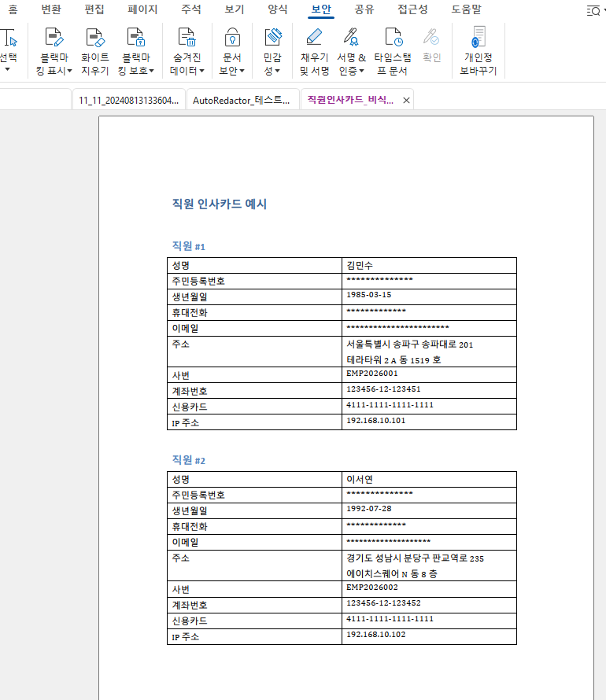Click account number 123456-12-123451
The width and height of the screenshot is (606, 700).
[x=383, y=389]
